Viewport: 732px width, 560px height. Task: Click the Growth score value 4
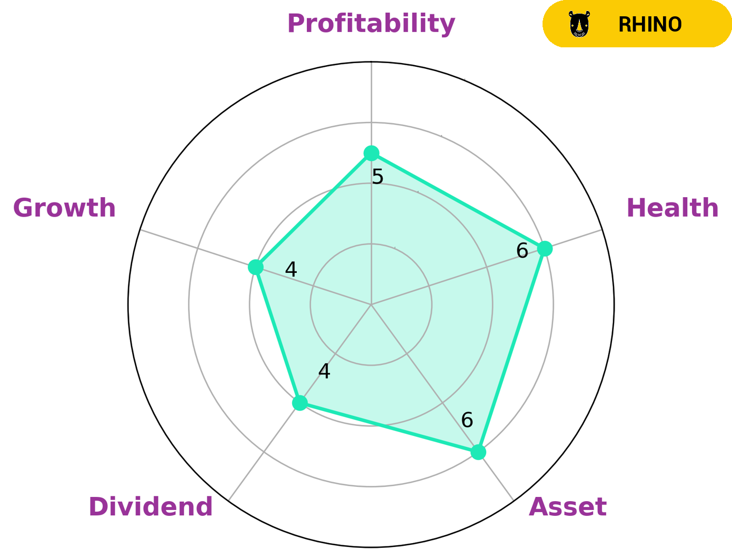point(291,270)
